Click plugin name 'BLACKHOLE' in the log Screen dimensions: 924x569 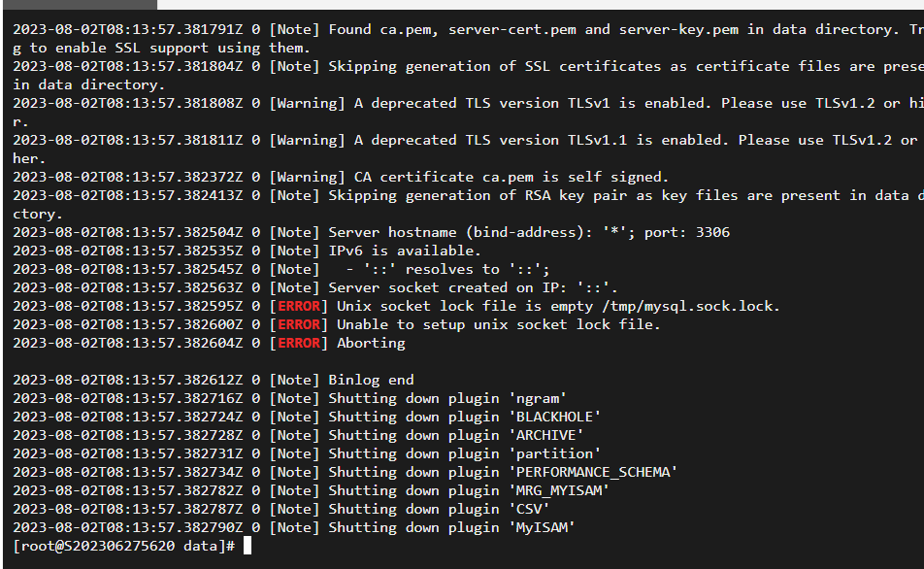click(x=554, y=417)
